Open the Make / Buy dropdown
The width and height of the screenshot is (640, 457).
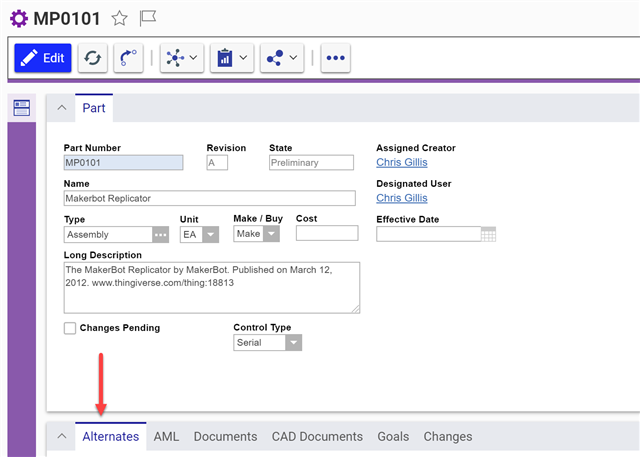tap(271, 234)
